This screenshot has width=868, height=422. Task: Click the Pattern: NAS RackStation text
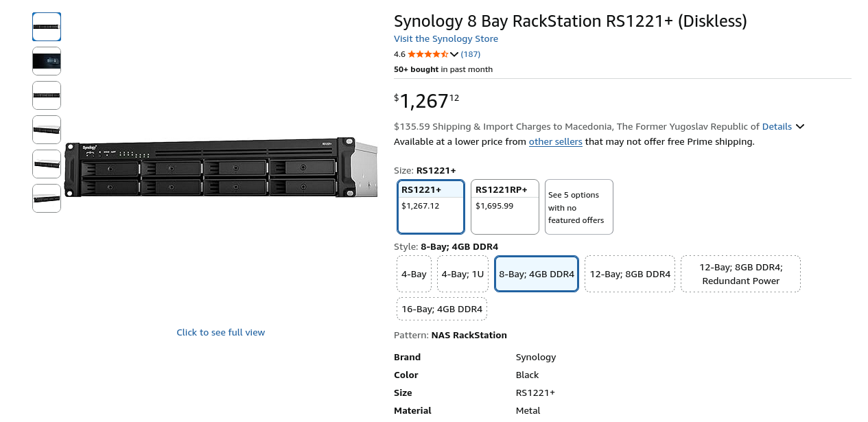pyautogui.click(x=450, y=335)
